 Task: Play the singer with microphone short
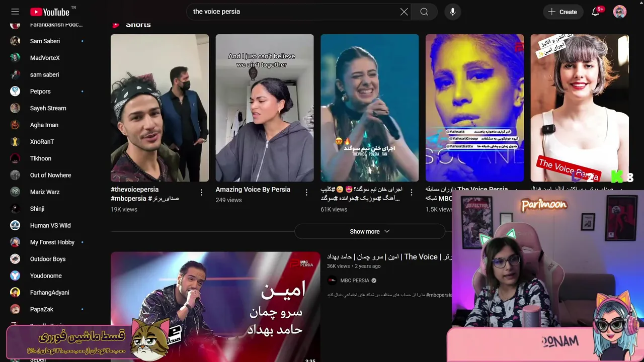(x=369, y=108)
